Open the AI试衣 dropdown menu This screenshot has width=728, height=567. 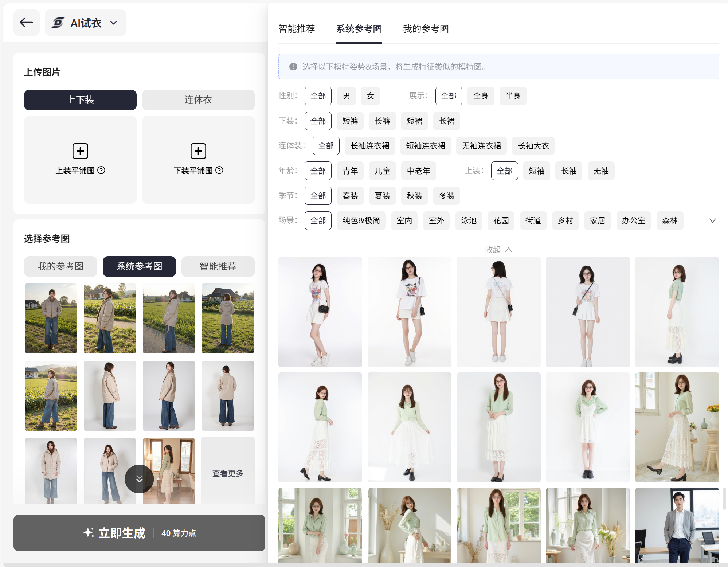click(113, 23)
